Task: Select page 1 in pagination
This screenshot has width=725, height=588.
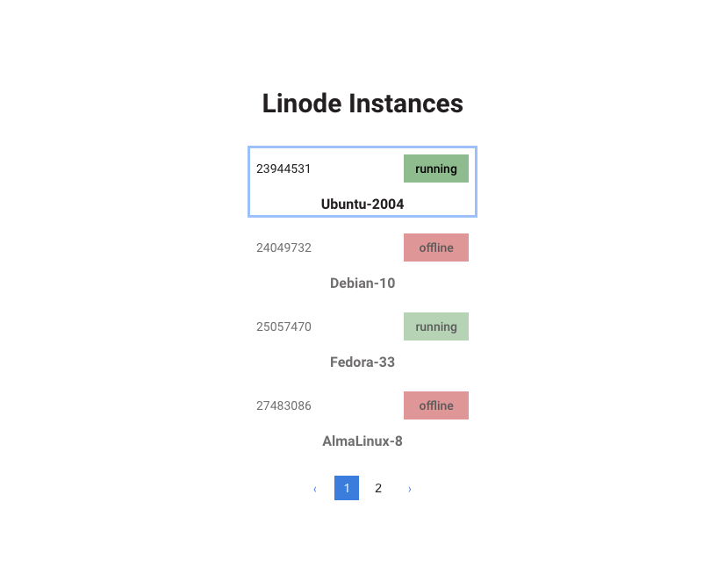Action: 347,488
